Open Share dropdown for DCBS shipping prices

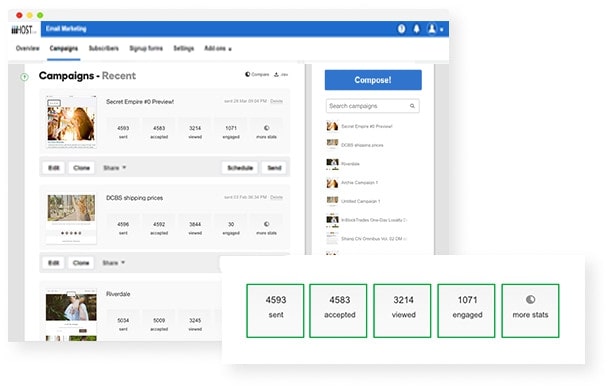coord(114,263)
